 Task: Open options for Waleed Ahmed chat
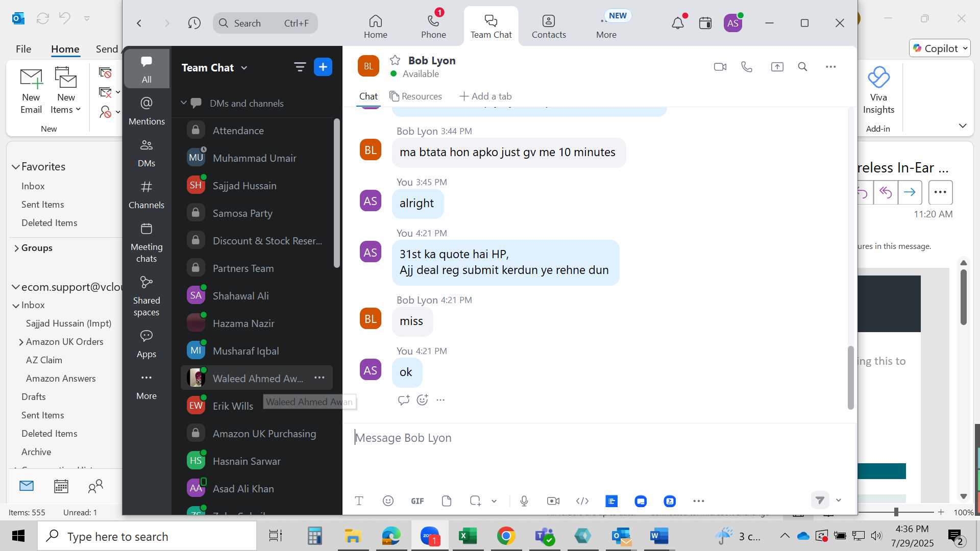pyautogui.click(x=320, y=378)
